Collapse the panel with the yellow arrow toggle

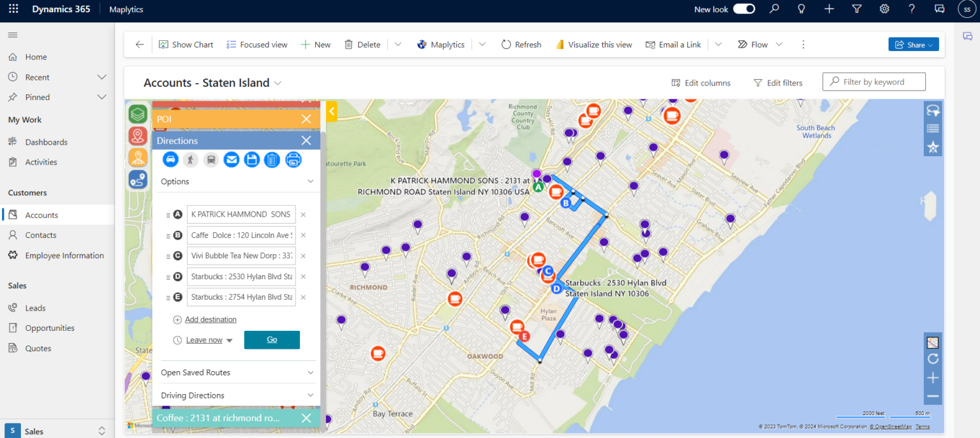pyautogui.click(x=331, y=111)
